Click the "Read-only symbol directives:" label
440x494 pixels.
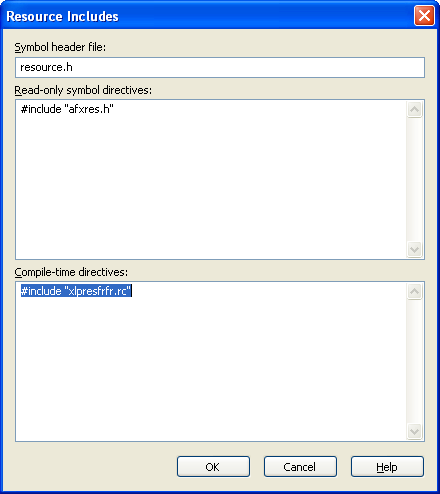(83, 90)
